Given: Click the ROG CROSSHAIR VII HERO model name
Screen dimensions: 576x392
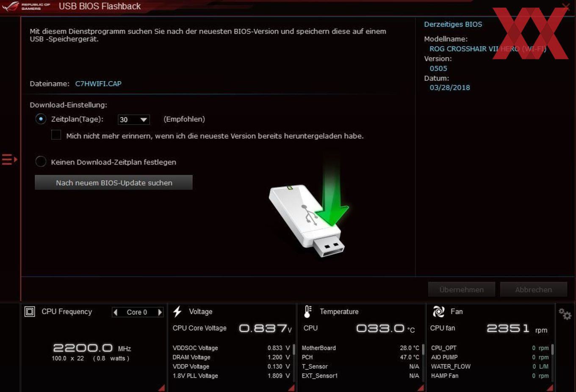Looking at the screenshot, I should tap(488, 49).
